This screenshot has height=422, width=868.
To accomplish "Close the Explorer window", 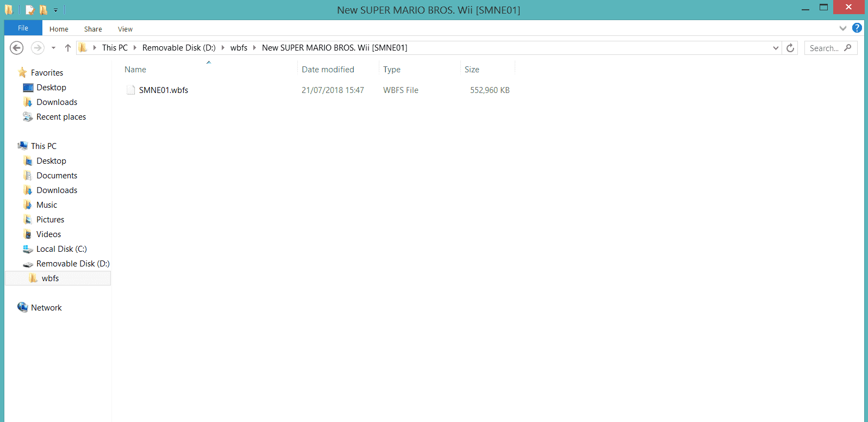I will pyautogui.click(x=848, y=7).
